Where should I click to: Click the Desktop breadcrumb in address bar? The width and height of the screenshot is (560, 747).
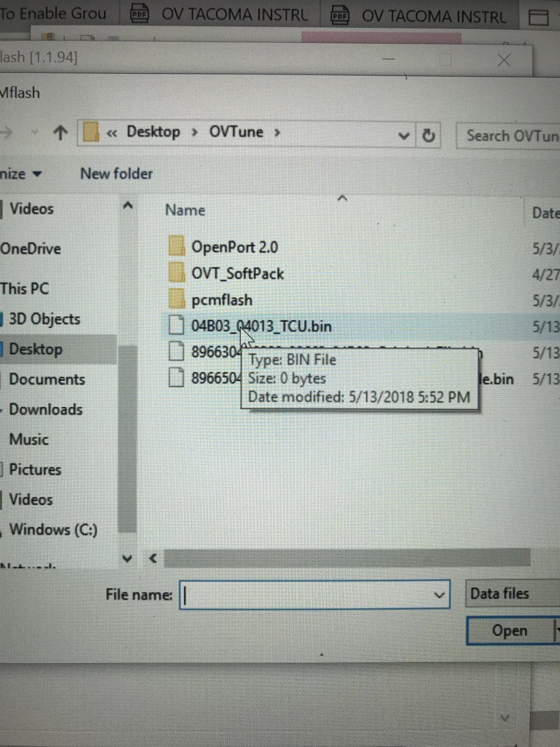click(153, 132)
